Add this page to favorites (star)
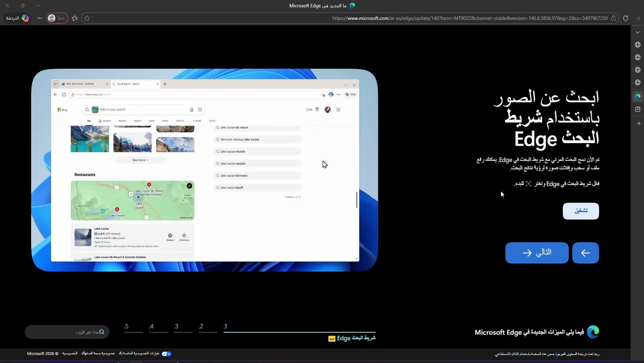 pos(87,18)
